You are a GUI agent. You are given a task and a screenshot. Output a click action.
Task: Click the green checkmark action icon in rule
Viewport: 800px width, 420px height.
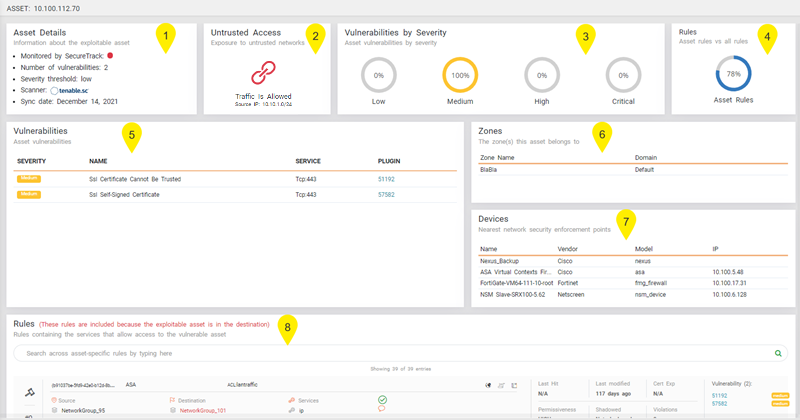(382, 399)
